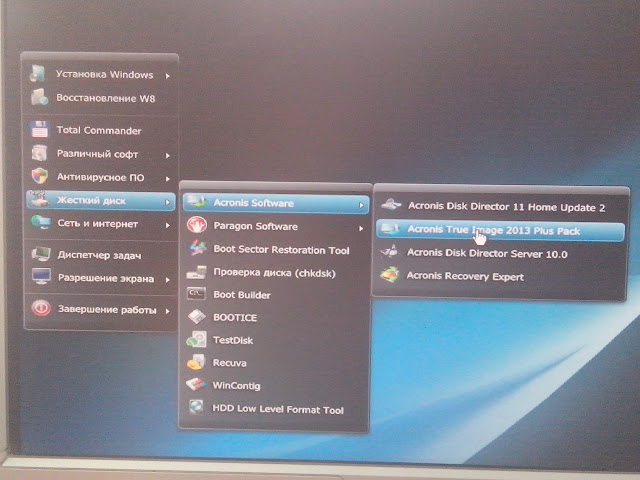The image size is (640, 480).
Task: Click the Антивирусное ПО label
Action: (x=100, y=177)
